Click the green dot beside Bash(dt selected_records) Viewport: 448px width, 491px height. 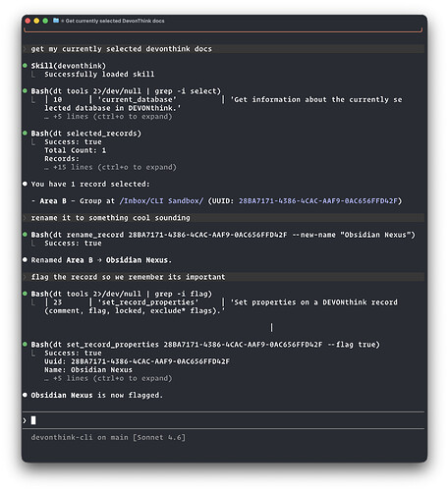click(25, 133)
